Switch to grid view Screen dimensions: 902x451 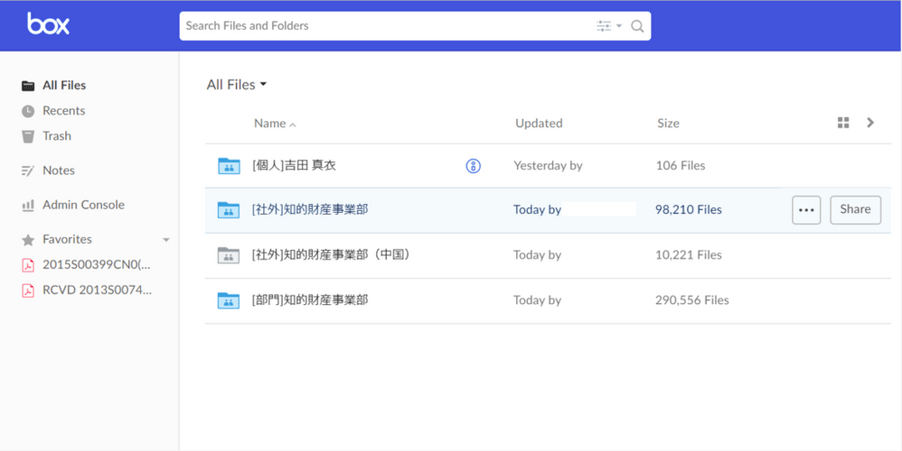[843, 123]
